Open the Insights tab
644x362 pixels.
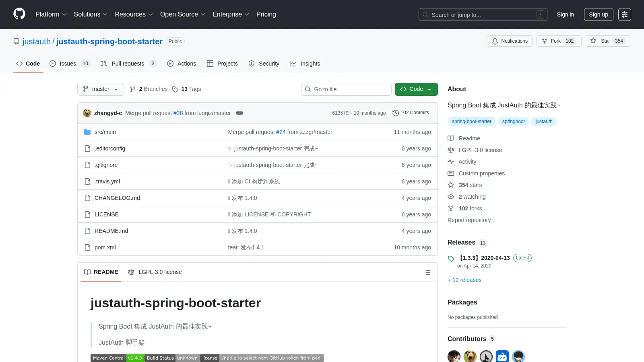coord(305,64)
